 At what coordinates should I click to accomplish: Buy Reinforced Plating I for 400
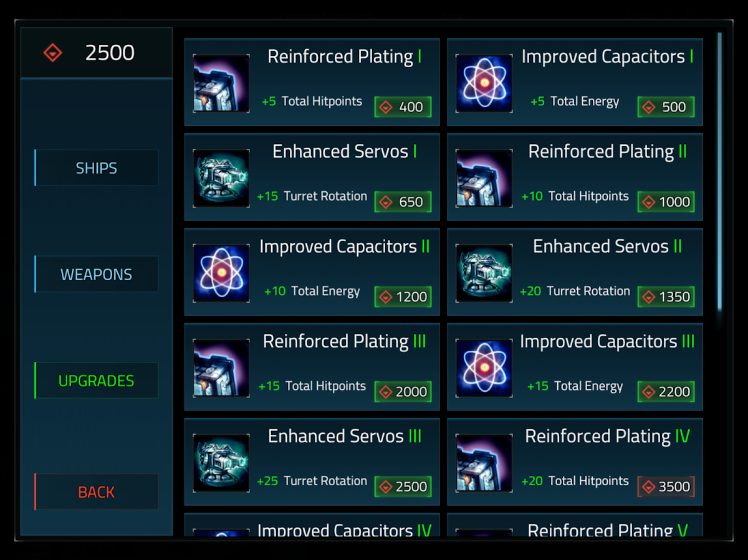tap(403, 107)
